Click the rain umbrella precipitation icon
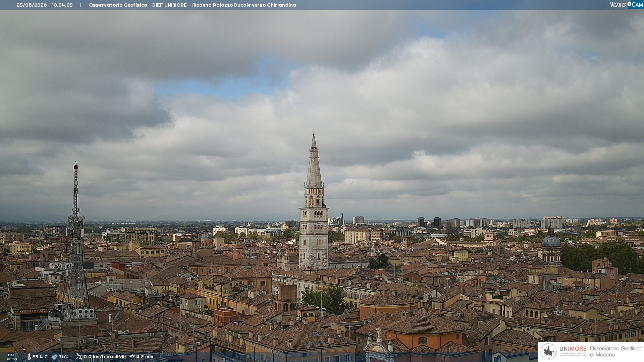This screenshot has height=362, width=644. point(132,357)
